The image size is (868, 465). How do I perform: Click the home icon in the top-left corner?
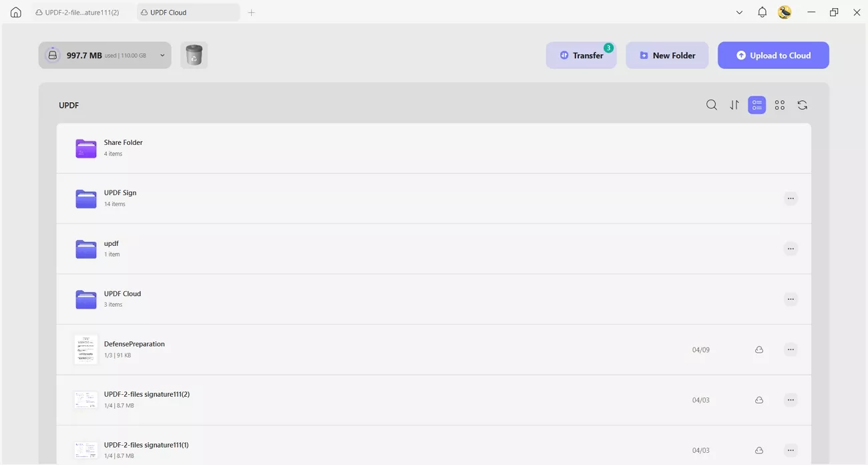[15, 12]
